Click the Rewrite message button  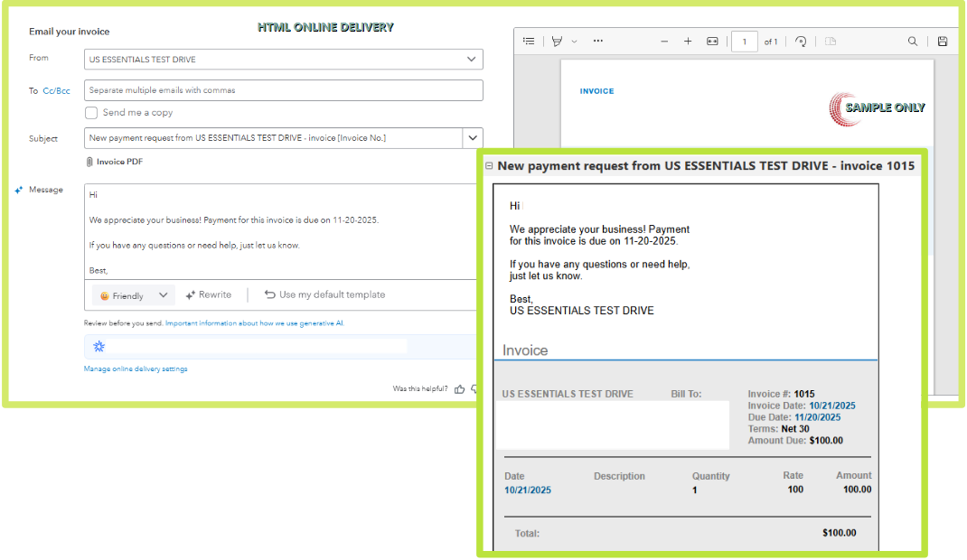(x=209, y=295)
